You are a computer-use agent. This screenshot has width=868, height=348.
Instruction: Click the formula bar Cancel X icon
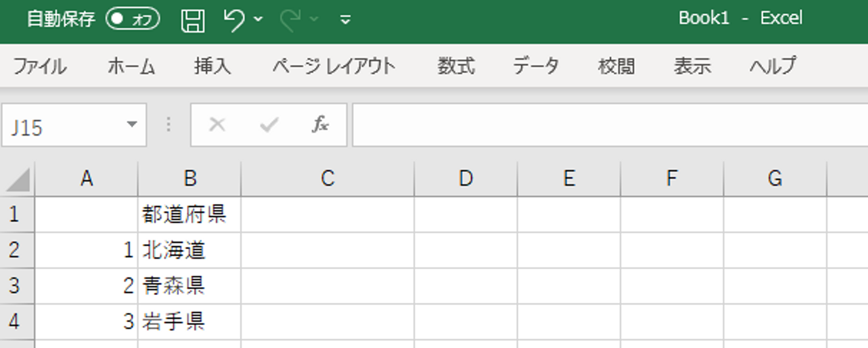coord(217,125)
